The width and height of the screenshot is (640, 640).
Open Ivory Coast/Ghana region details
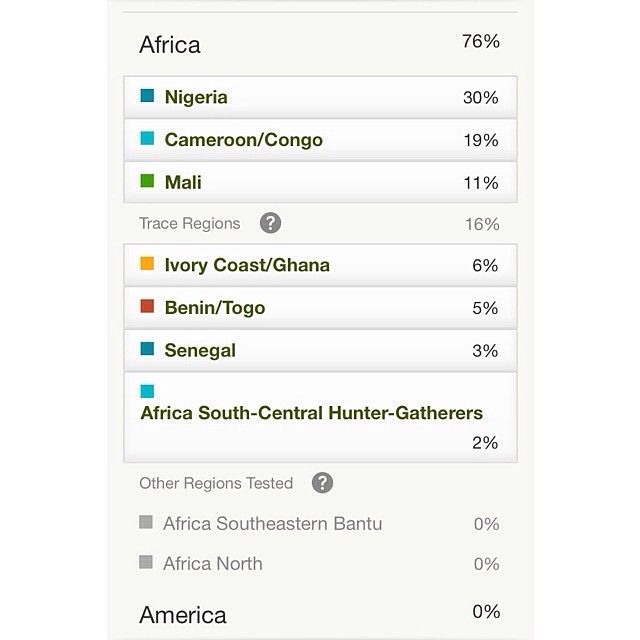[x=320, y=265]
